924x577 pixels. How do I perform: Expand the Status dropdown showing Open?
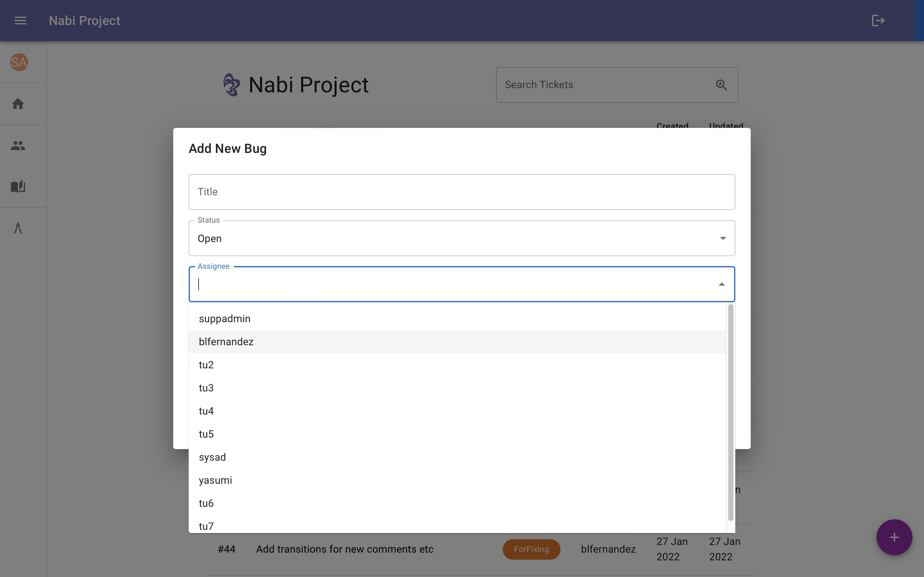click(723, 238)
